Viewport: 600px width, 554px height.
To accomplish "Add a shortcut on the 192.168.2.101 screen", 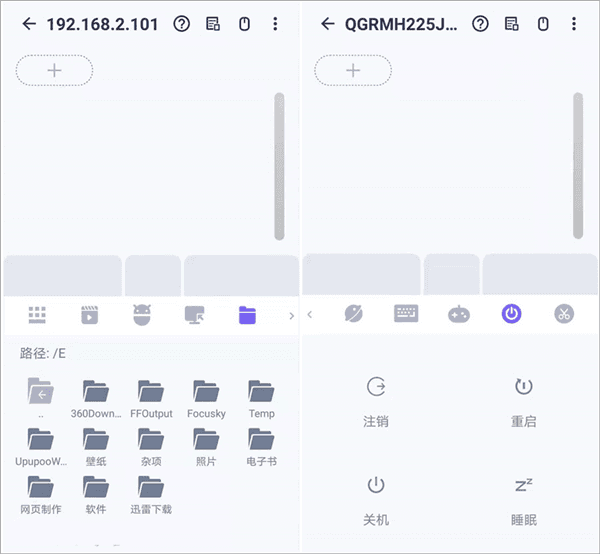I will [x=54, y=70].
